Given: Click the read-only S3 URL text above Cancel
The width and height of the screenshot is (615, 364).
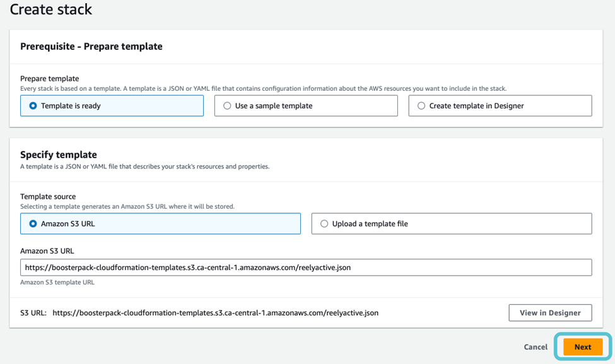Looking at the screenshot, I should (x=214, y=313).
